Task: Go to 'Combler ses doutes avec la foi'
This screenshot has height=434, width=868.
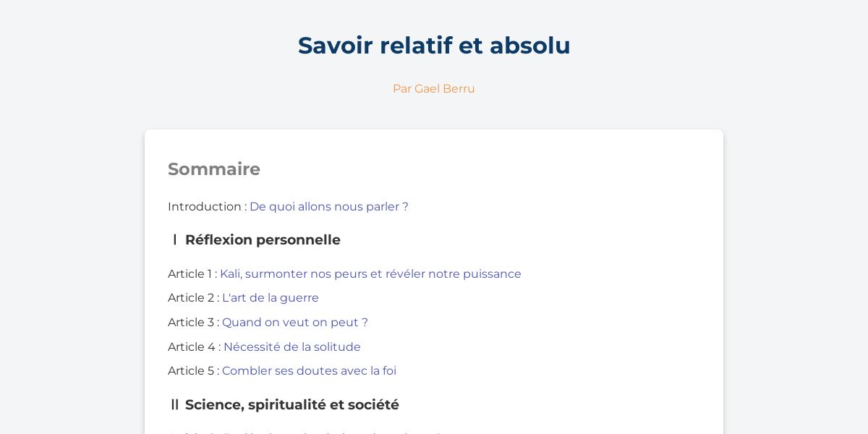Action: coord(310,371)
